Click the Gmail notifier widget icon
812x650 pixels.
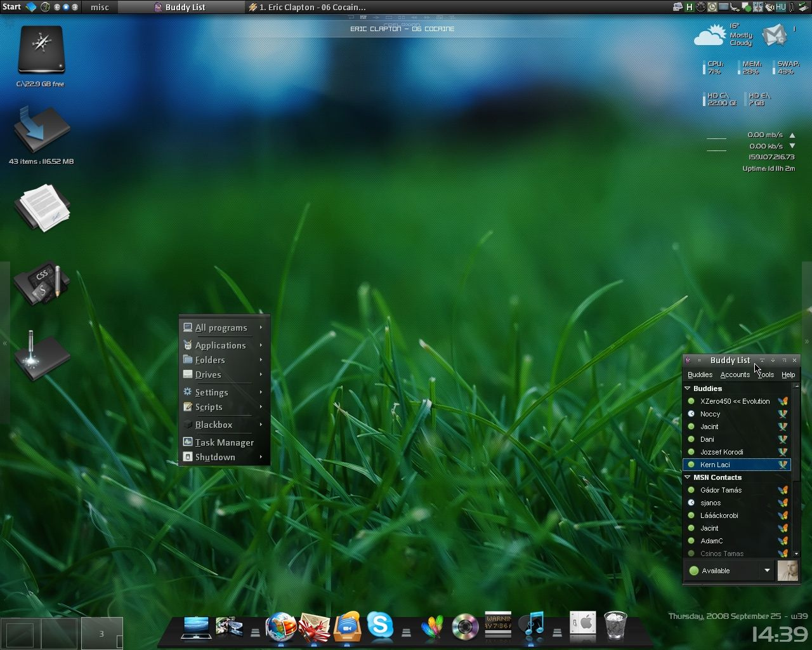pos(775,36)
